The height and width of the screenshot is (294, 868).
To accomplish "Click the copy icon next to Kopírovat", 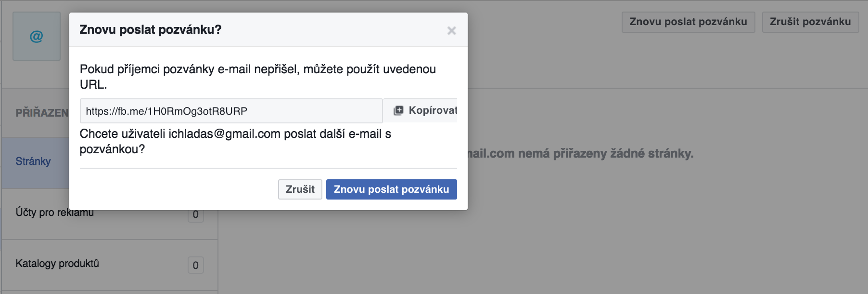I will pyautogui.click(x=398, y=111).
